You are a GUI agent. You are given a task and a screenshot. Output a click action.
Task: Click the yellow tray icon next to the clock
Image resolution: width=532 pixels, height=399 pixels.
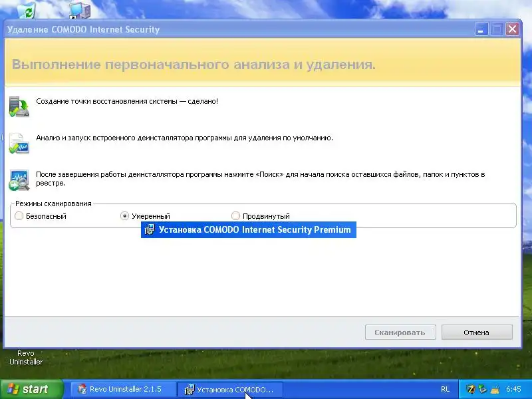click(x=495, y=389)
